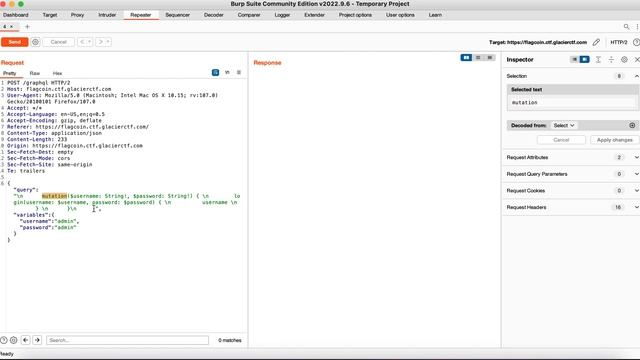This screenshot has width=640, height=360.
Task: Click Inspector expand all sections icon
Action: pyautogui.click(x=598, y=59)
